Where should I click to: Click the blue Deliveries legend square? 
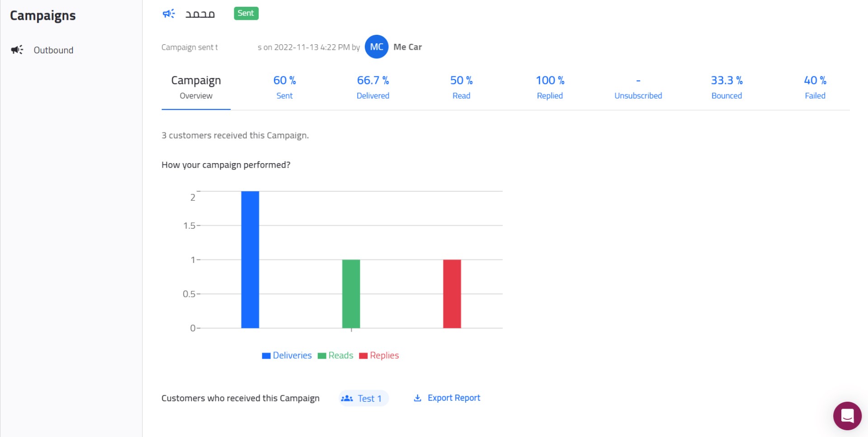266,355
